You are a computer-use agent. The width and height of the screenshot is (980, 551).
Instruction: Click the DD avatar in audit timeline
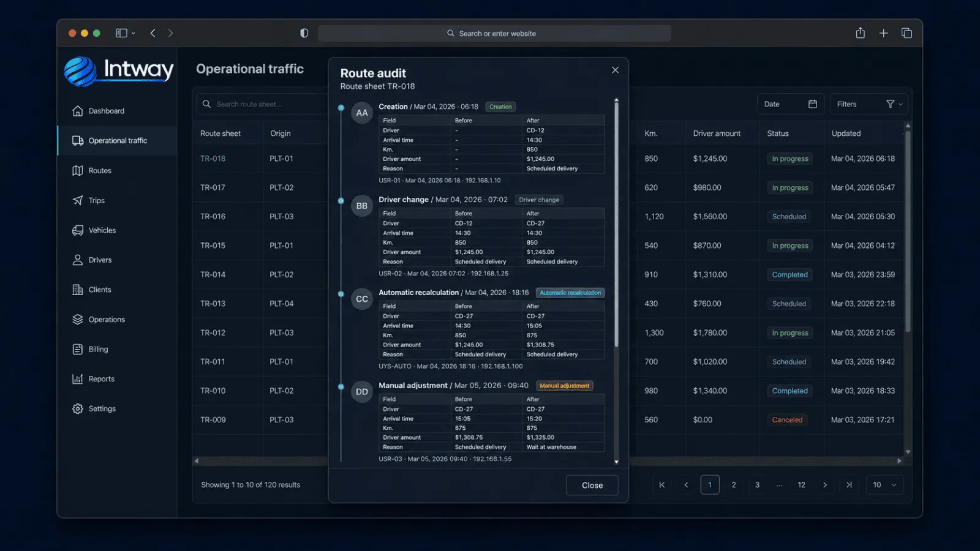[362, 392]
